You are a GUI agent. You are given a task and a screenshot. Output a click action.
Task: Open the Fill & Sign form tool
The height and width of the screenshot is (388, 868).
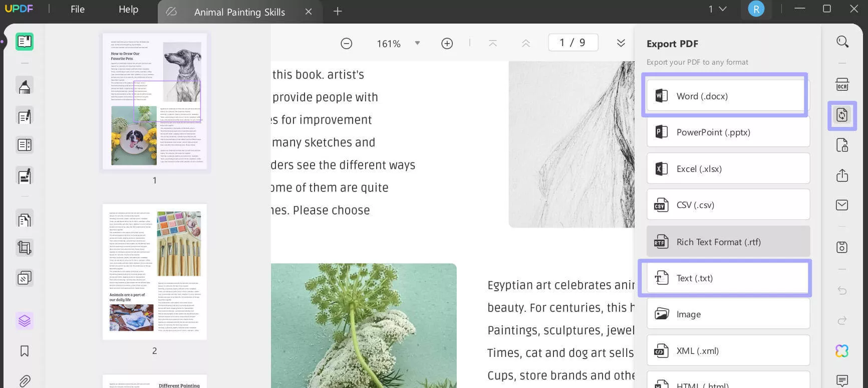pos(24,176)
